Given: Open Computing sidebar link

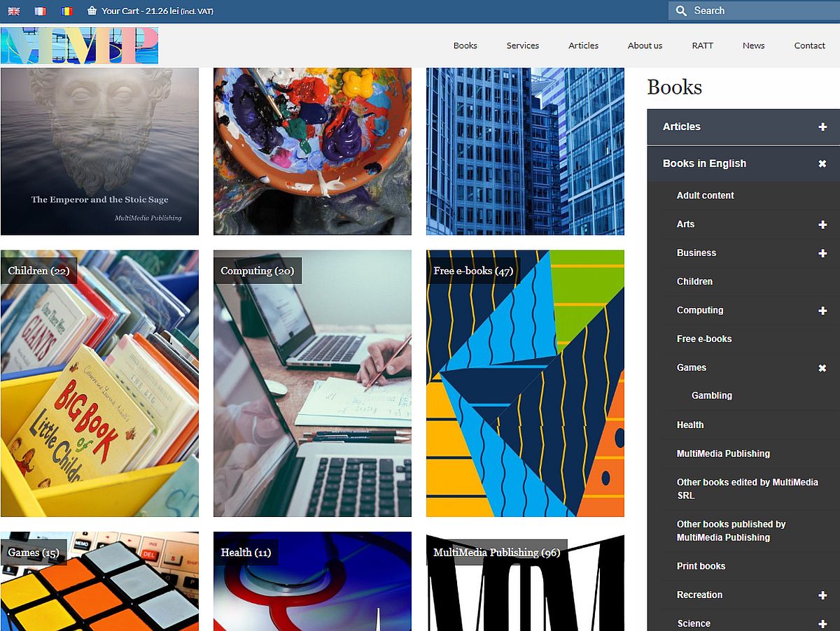Looking at the screenshot, I should [699, 310].
